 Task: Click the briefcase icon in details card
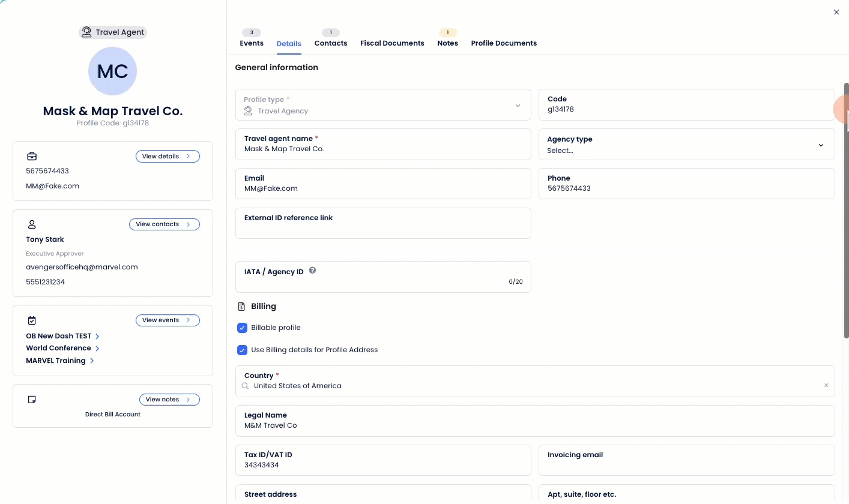(x=32, y=157)
